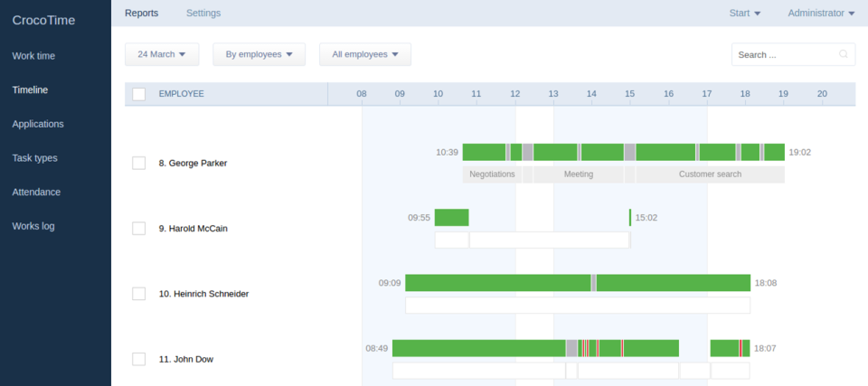Open the All employees filter dropdown

(365, 54)
